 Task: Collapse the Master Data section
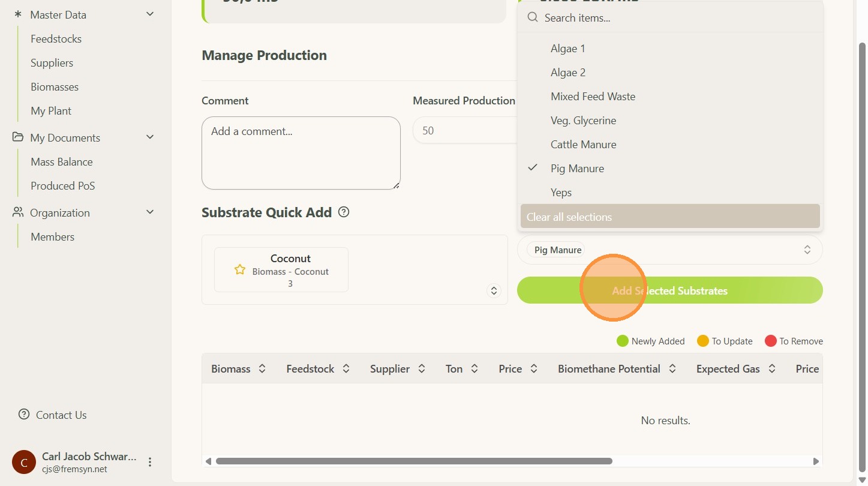click(150, 14)
